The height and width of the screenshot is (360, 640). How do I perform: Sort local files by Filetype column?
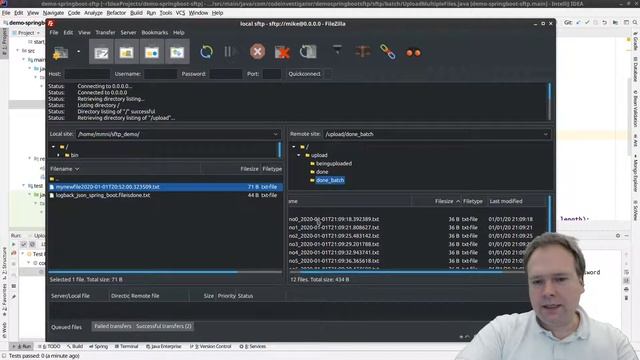[272, 169]
